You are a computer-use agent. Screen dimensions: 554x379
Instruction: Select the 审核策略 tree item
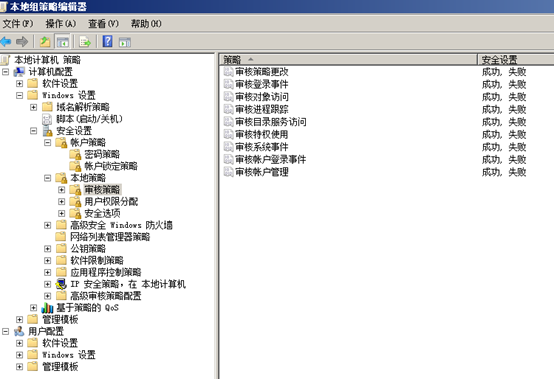tap(102, 190)
